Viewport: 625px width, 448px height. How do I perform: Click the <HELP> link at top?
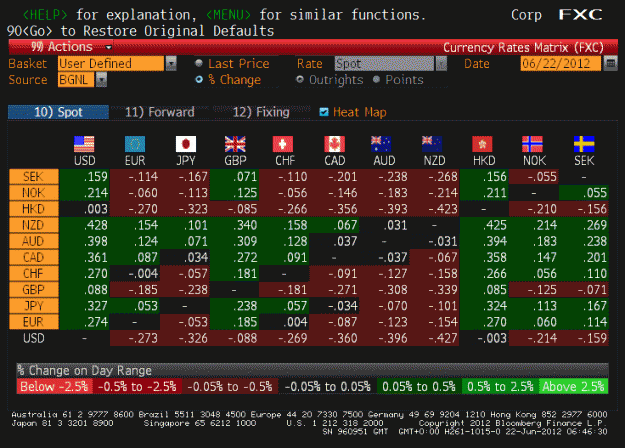click(x=45, y=15)
